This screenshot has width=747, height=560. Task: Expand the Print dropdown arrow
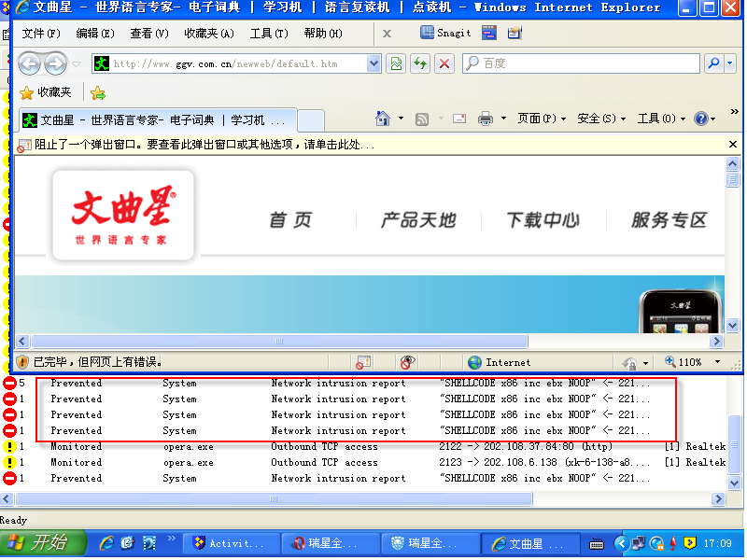[x=503, y=119]
